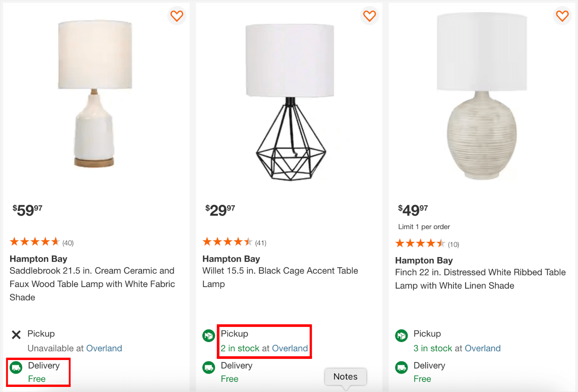Open the Overland store link under Willet lamp

pyautogui.click(x=289, y=348)
